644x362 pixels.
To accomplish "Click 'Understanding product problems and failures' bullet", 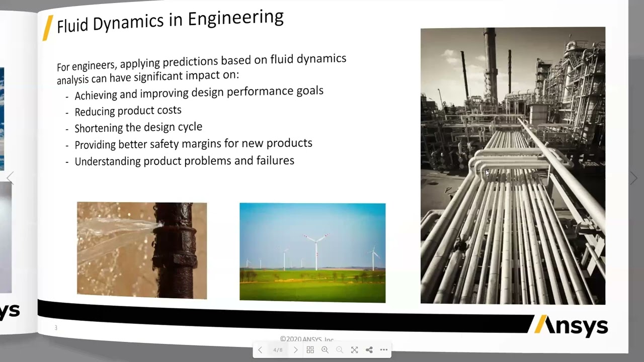I will tap(184, 161).
